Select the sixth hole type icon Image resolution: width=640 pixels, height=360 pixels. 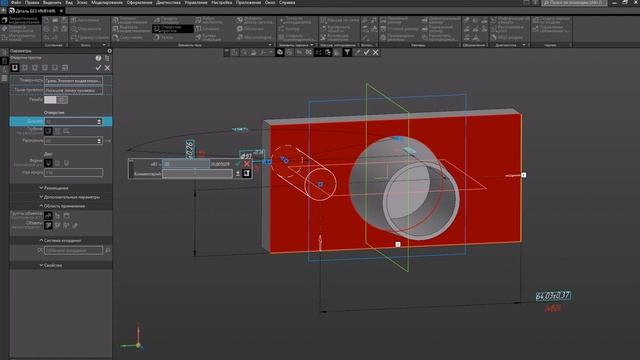[65, 68]
